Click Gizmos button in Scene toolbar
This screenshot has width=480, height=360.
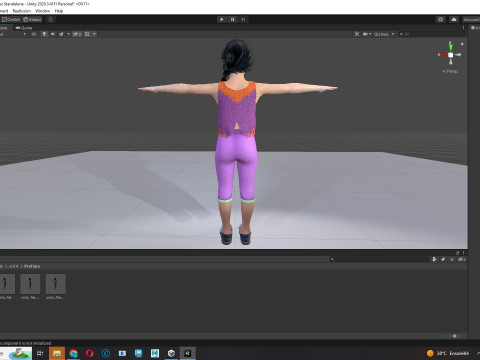(x=381, y=34)
